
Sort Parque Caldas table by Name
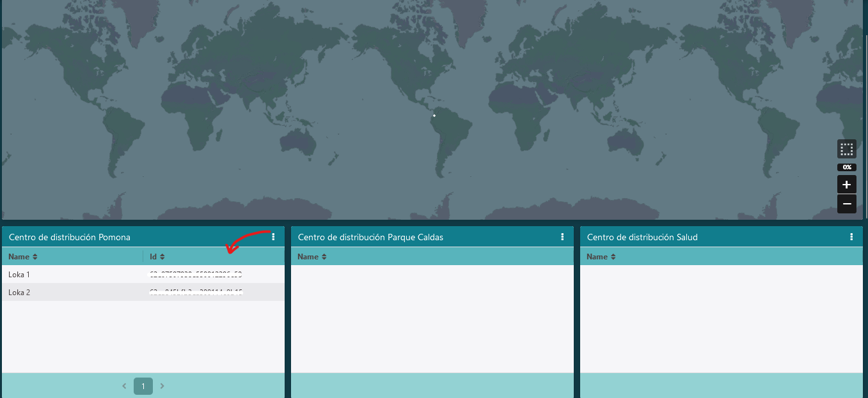click(x=312, y=257)
